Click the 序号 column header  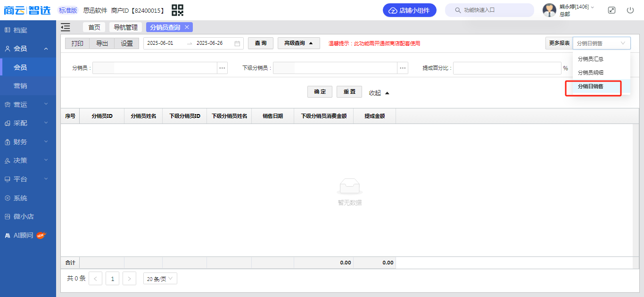click(70, 116)
